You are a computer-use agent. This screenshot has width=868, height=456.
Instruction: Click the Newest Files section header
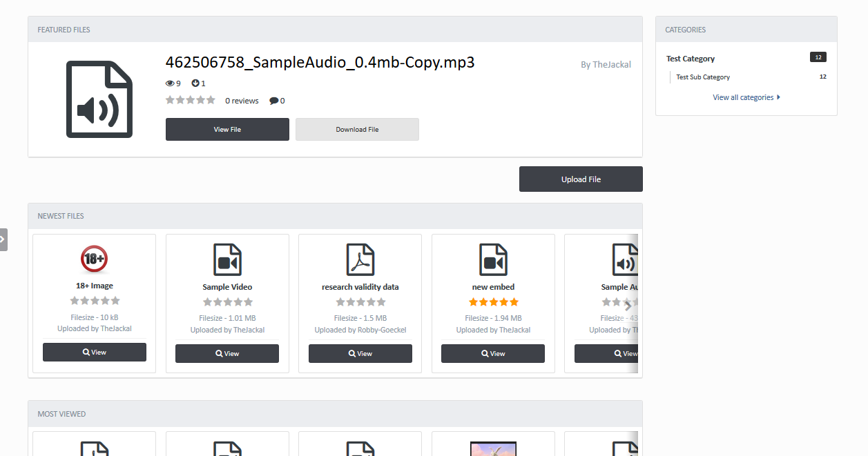coord(335,216)
